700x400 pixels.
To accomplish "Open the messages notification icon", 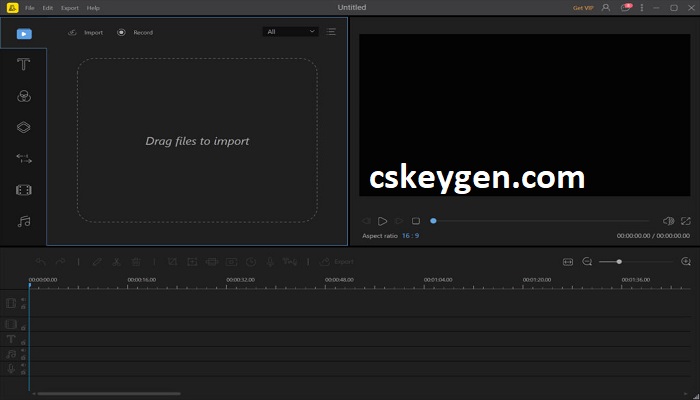I will 625,8.
